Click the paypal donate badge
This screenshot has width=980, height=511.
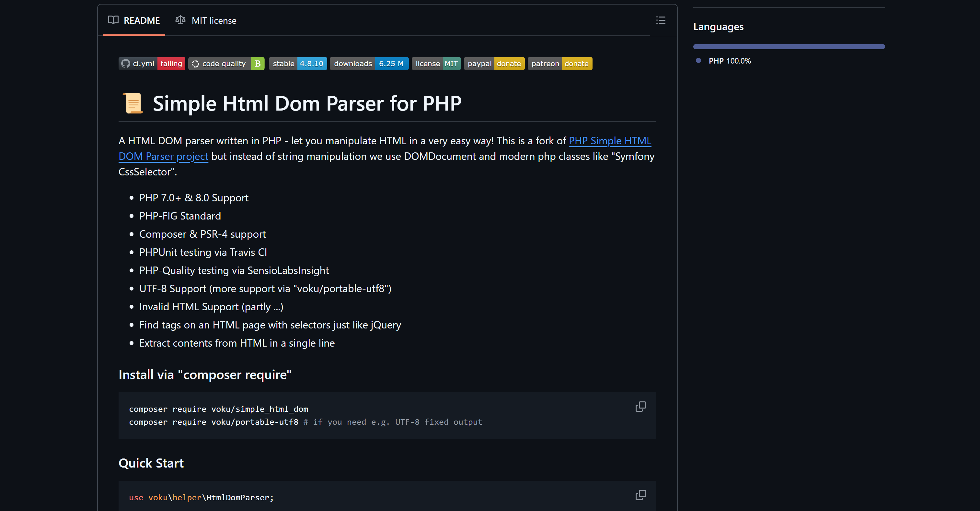tap(494, 64)
